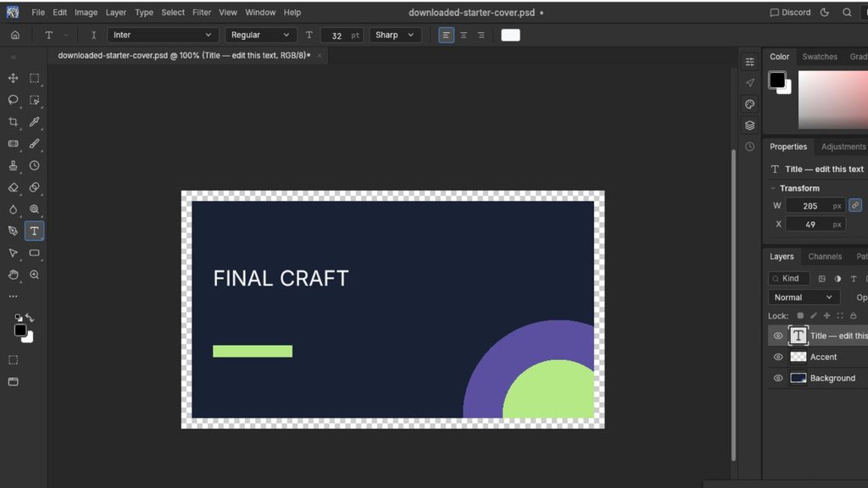
Task: Select the Healing patch tool
Action: (x=14, y=143)
